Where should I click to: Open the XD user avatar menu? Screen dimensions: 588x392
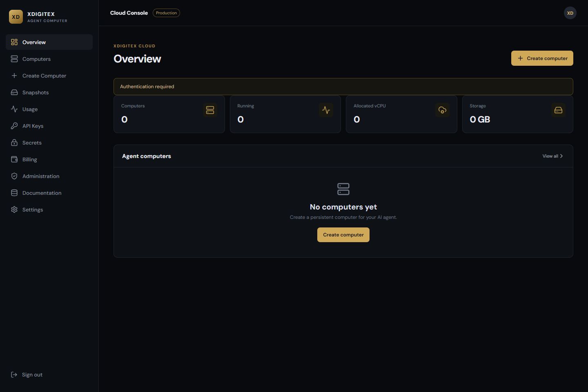[570, 13]
